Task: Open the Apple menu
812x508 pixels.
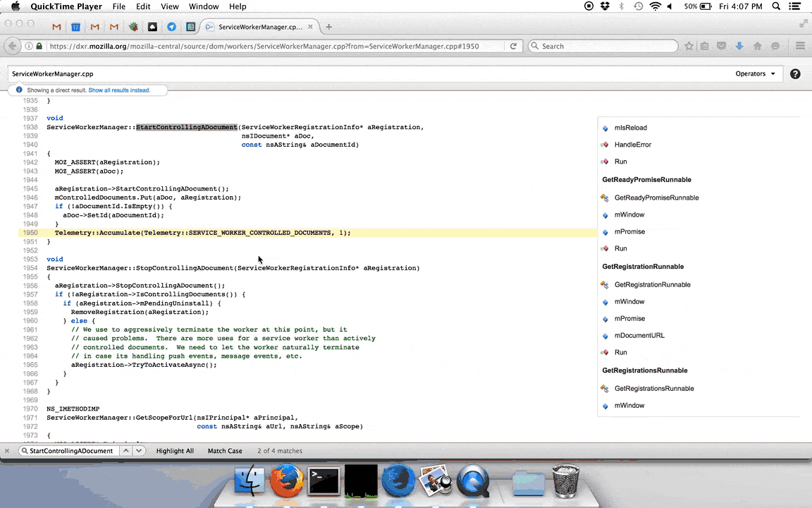Action: tap(16, 6)
